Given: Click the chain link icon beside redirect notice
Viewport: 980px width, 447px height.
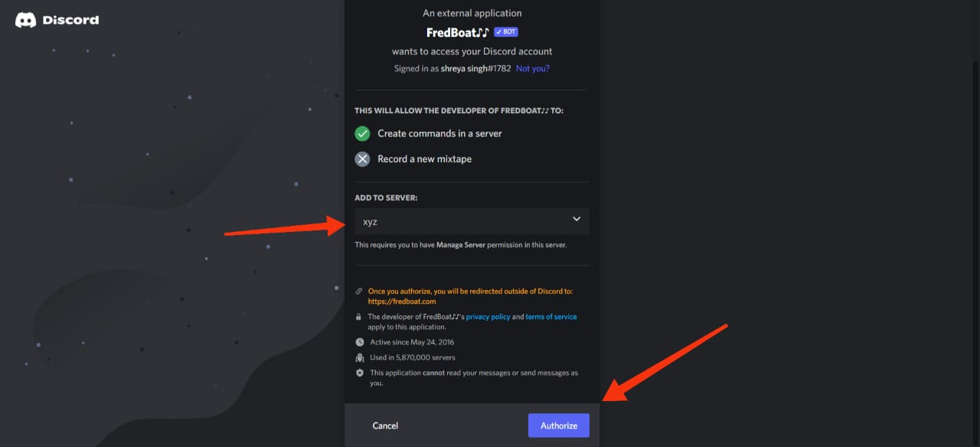Looking at the screenshot, I should 359,292.
